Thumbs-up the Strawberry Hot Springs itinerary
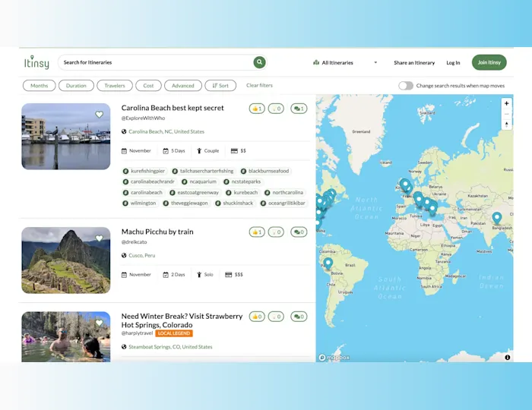The image size is (532, 410). click(257, 317)
